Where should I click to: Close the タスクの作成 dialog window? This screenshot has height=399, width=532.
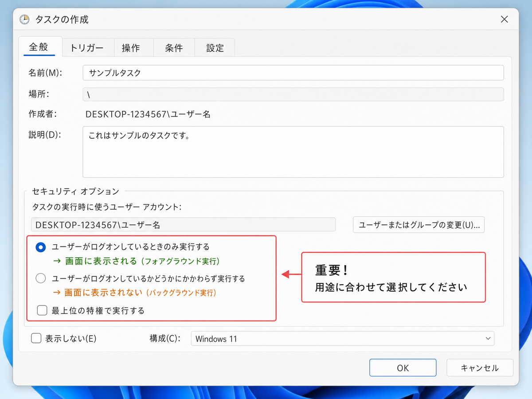[x=504, y=19]
